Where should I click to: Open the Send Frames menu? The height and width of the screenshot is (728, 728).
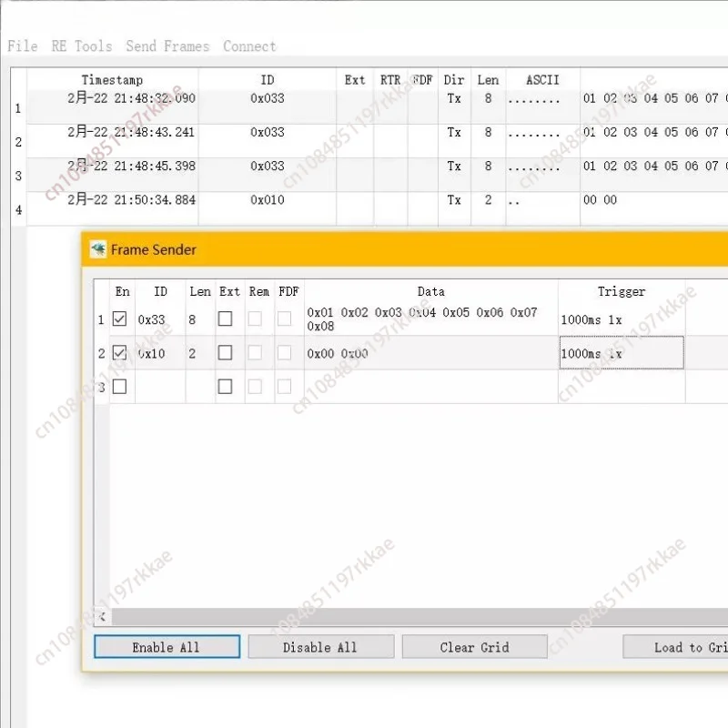point(167,46)
